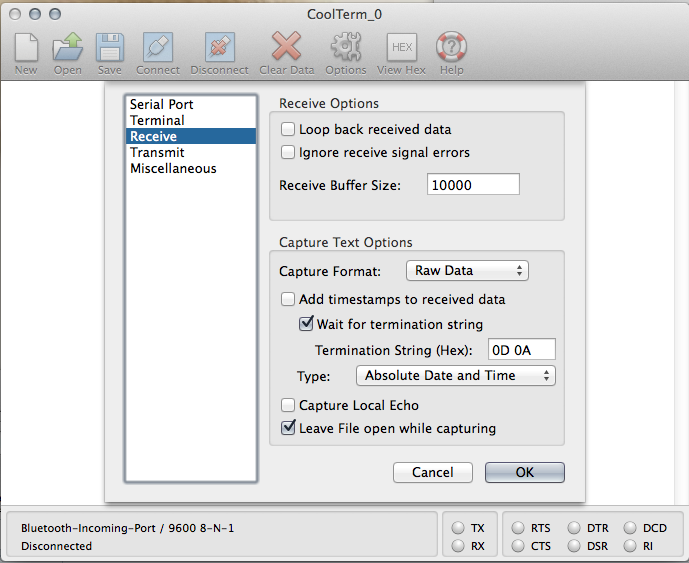Select Miscellaneous options category
Image resolution: width=689 pixels, height=563 pixels.
pos(191,168)
